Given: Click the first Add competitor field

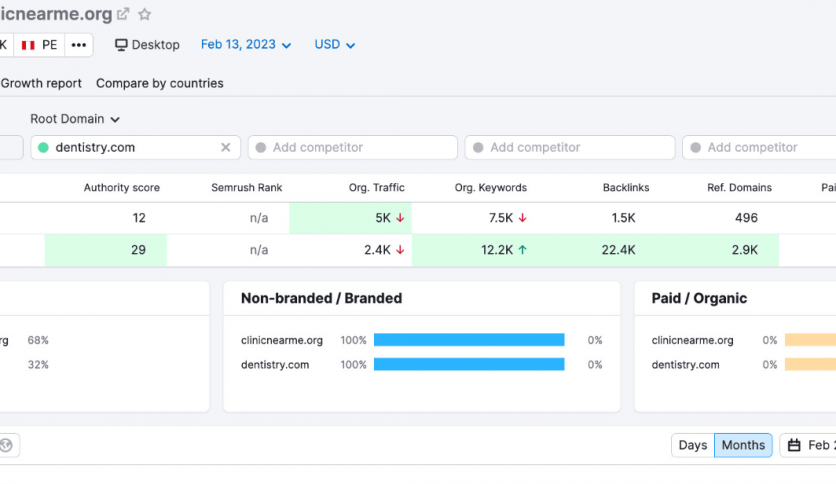Looking at the screenshot, I should click(353, 148).
